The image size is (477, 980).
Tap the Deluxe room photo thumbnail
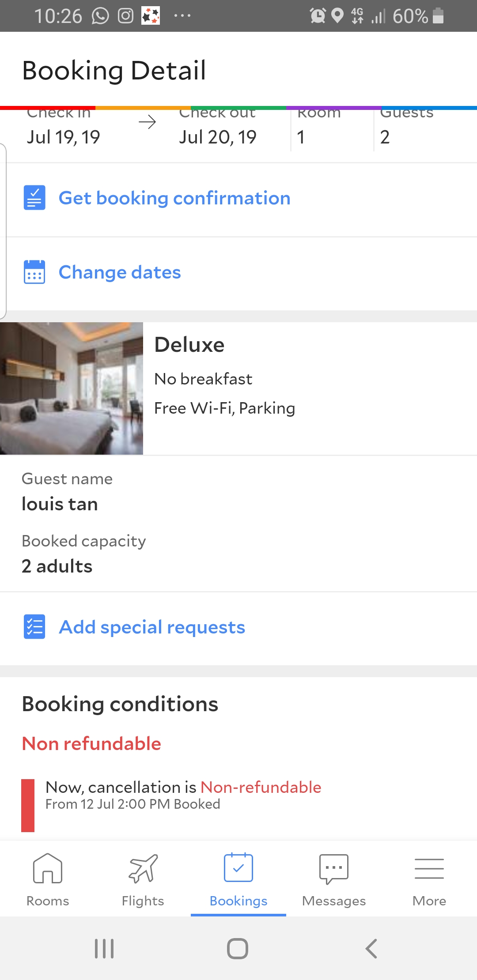coord(72,388)
